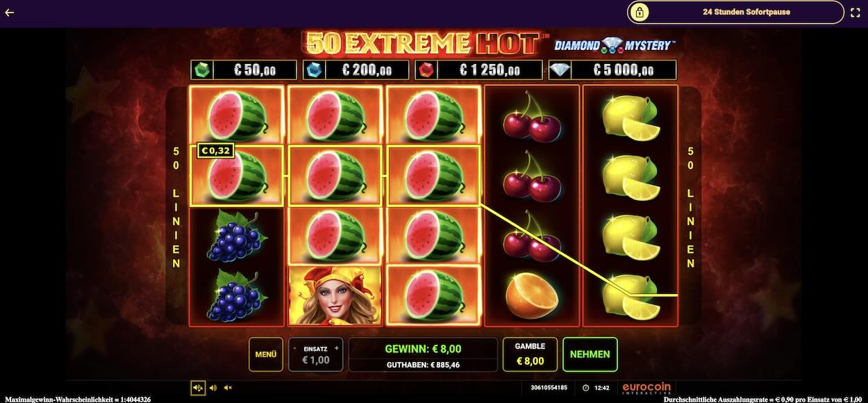Select the highlighted full sound option
Screen dimensions: 868x403
198,388
